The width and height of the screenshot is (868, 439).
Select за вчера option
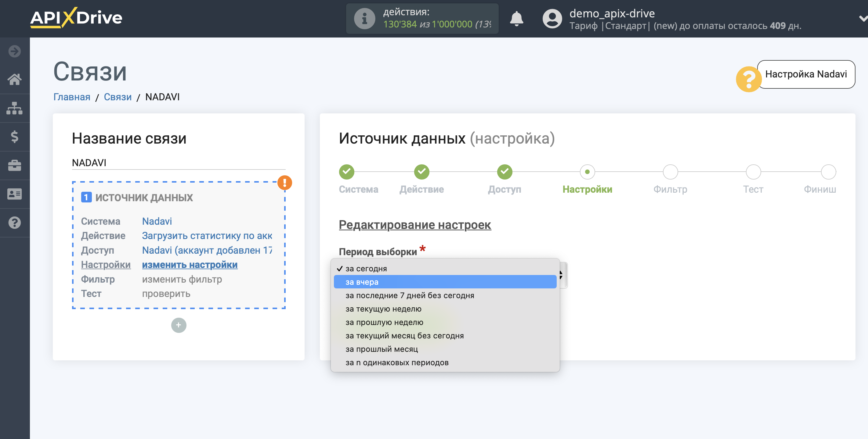point(445,282)
